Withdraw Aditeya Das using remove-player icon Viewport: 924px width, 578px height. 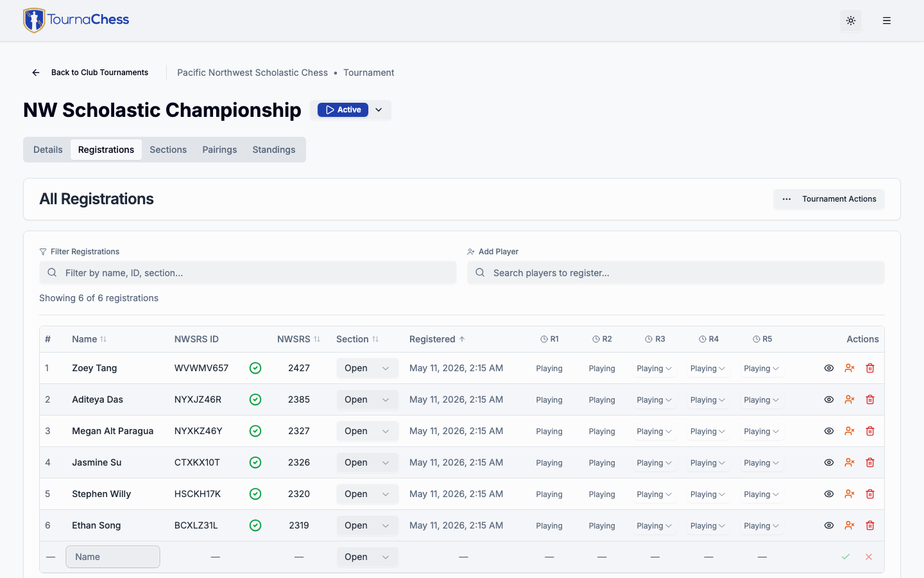[x=850, y=399]
